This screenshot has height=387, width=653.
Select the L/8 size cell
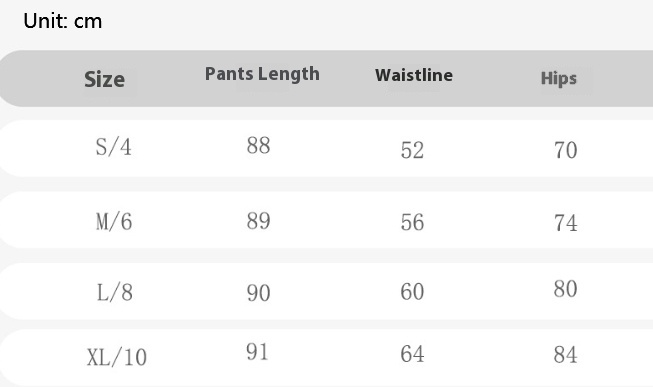115,292
